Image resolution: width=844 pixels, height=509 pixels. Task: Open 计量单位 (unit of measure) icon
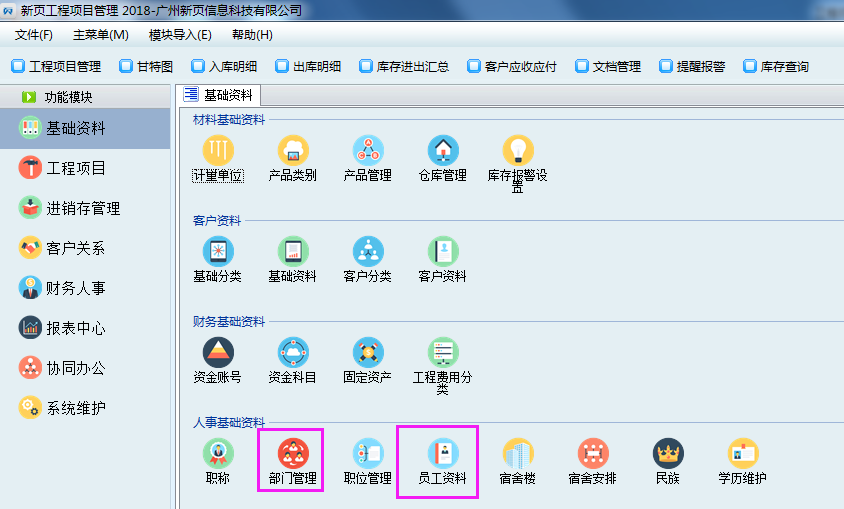click(x=218, y=150)
